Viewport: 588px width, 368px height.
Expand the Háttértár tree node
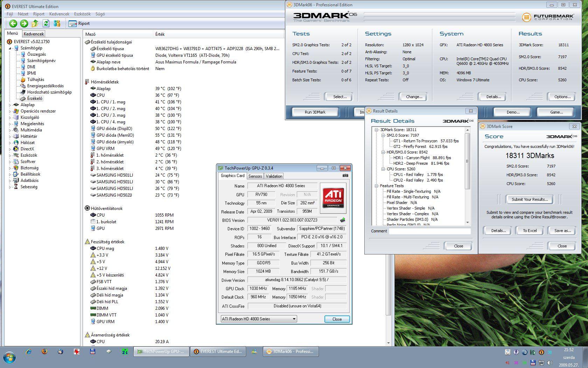pyautogui.click(x=10, y=136)
